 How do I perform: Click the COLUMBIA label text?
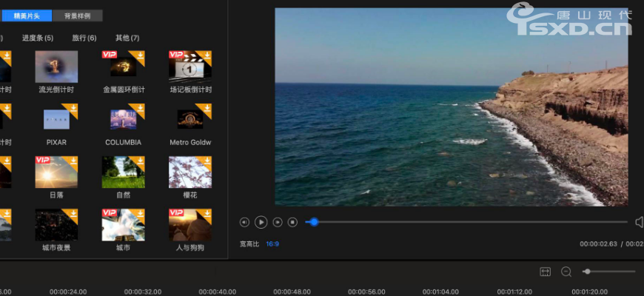point(123,143)
